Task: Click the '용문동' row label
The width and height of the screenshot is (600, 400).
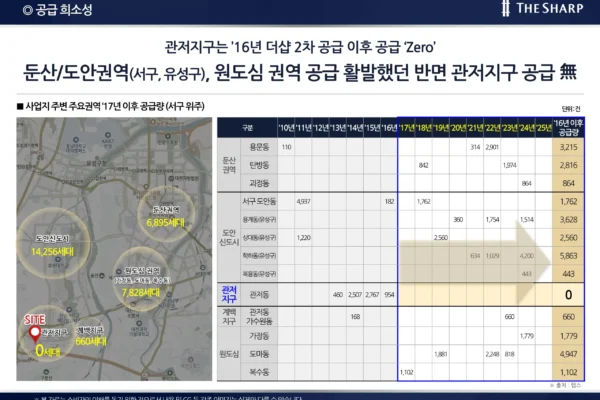Action: (x=259, y=147)
